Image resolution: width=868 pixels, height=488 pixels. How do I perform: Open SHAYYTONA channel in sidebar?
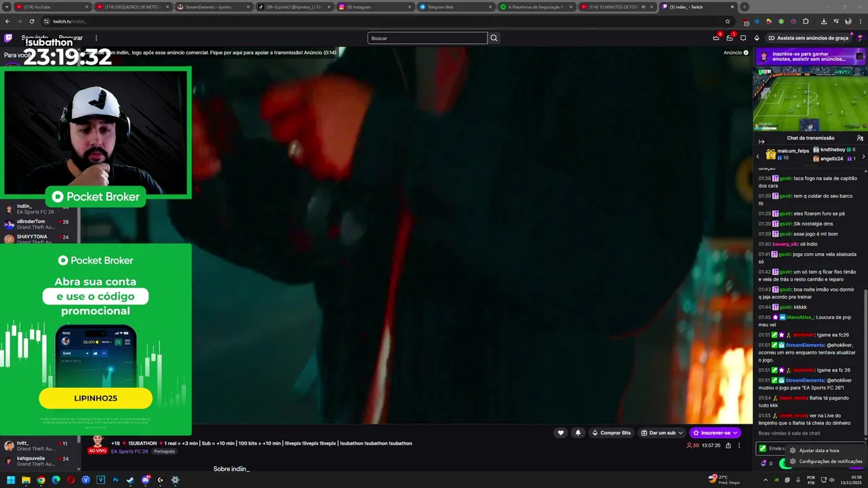pyautogui.click(x=39, y=239)
